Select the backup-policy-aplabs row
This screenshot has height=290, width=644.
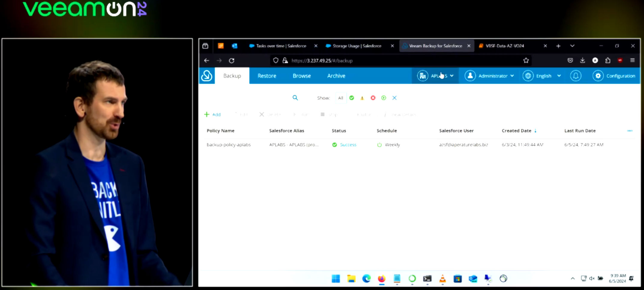(420, 145)
